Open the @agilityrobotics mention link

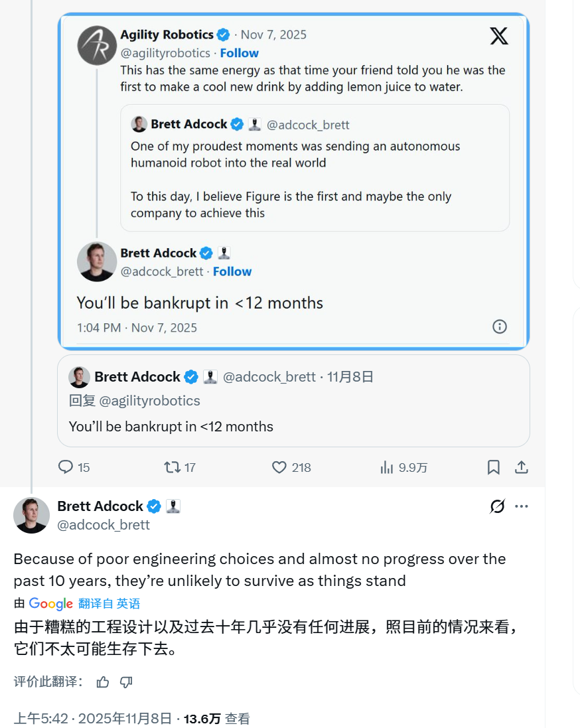(149, 401)
